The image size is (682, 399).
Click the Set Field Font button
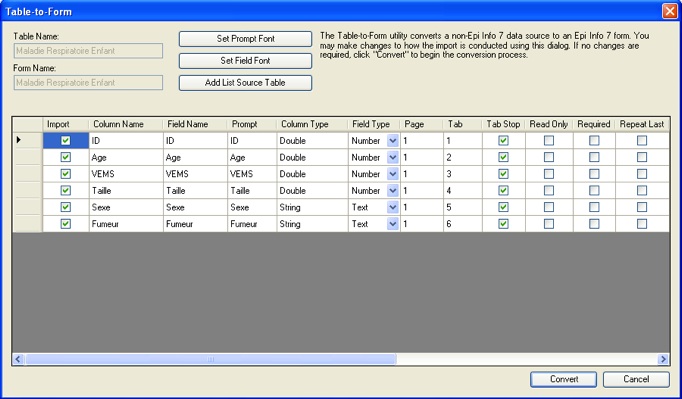[x=245, y=61]
